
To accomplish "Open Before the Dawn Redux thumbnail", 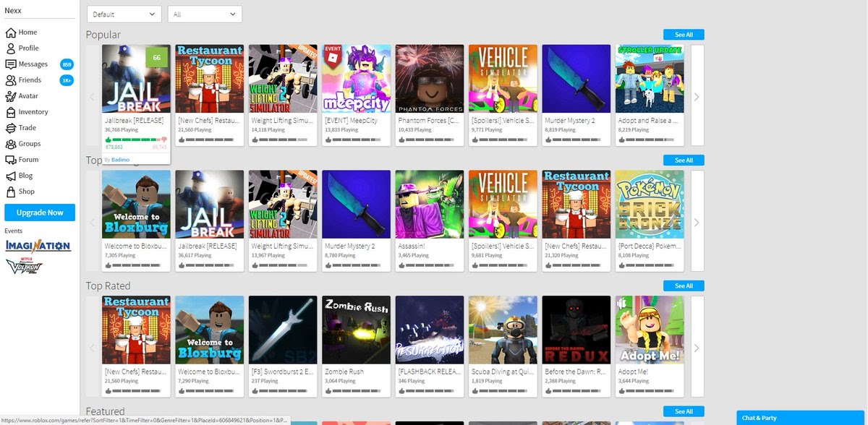I will point(576,330).
